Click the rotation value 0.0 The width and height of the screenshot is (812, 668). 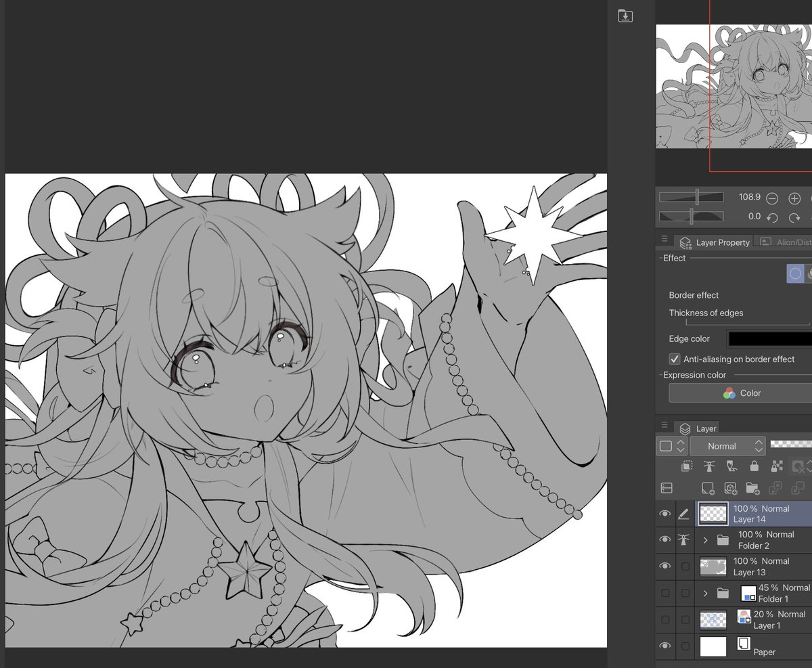click(x=754, y=216)
